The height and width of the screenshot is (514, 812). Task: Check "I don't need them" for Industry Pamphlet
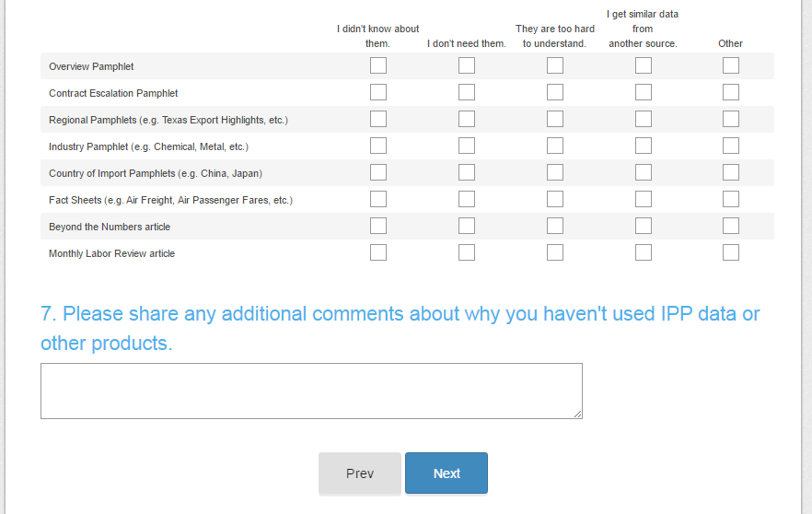pos(467,146)
